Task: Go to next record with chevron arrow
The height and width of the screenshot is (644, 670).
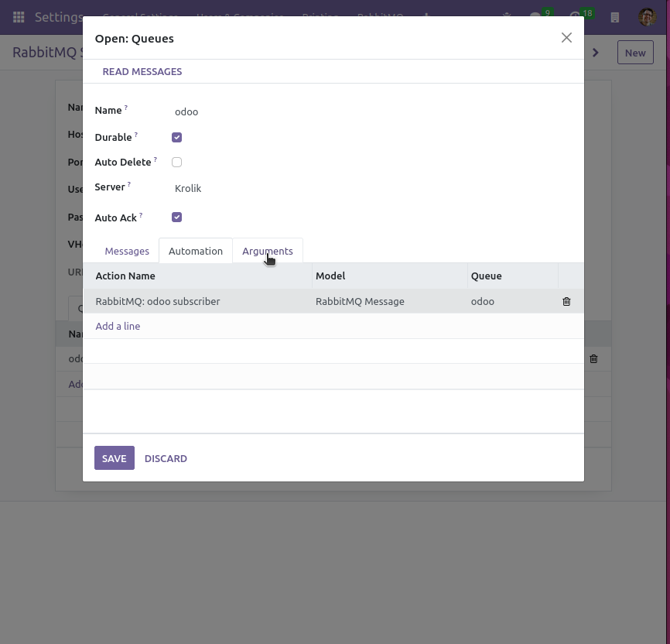Action: pos(595,53)
